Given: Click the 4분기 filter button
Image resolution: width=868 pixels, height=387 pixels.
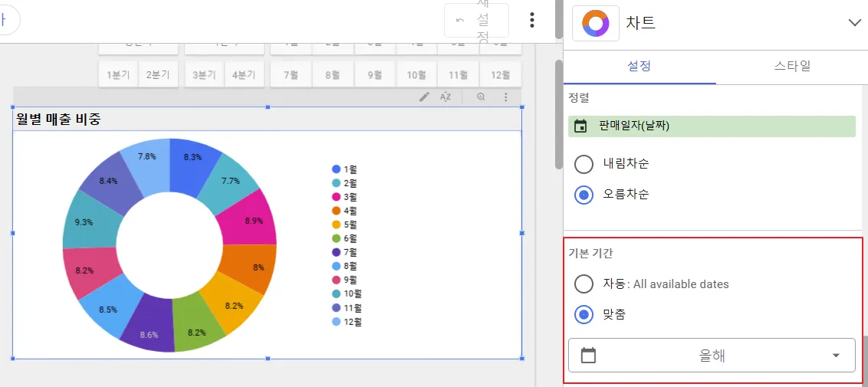Looking at the screenshot, I should pos(244,74).
